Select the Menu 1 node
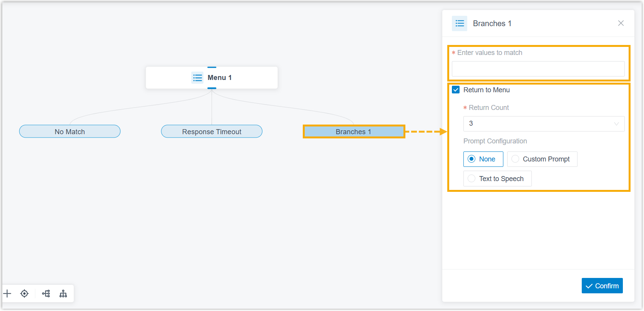The width and height of the screenshot is (644, 311). coord(212,78)
